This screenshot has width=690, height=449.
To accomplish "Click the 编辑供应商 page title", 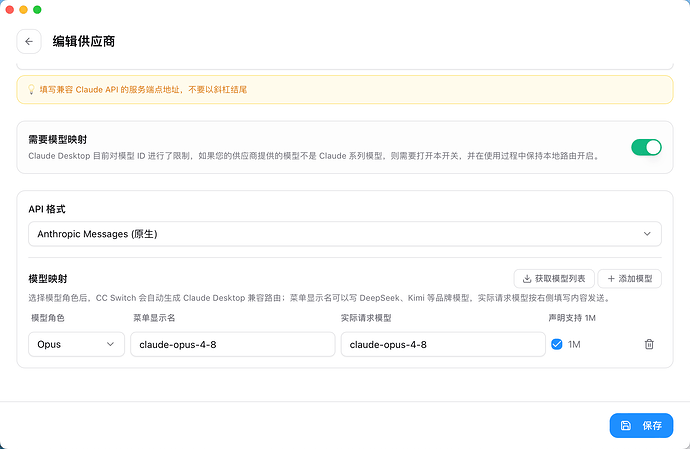I will 84,41.
